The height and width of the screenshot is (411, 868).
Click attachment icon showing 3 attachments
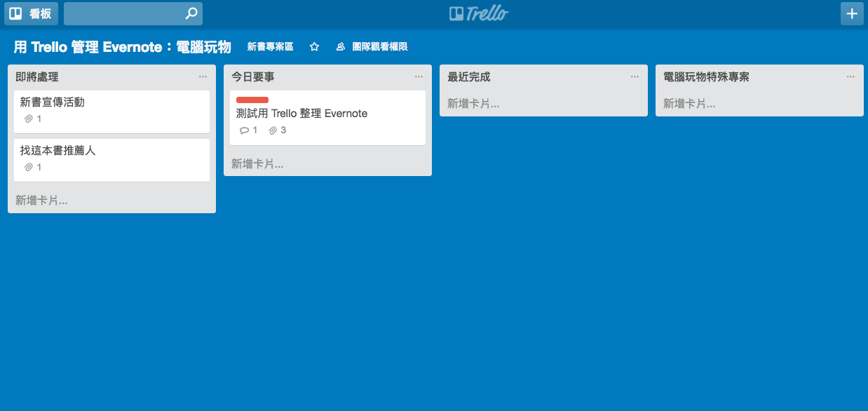tap(273, 130)
